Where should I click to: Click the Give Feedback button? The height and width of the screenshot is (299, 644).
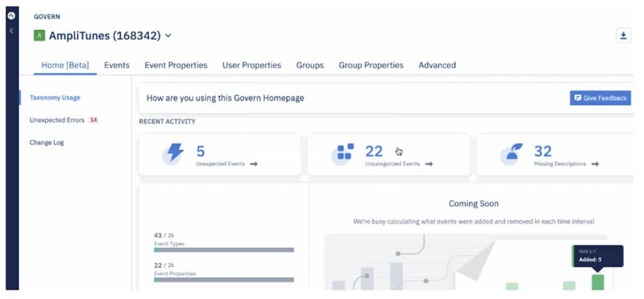600,98
